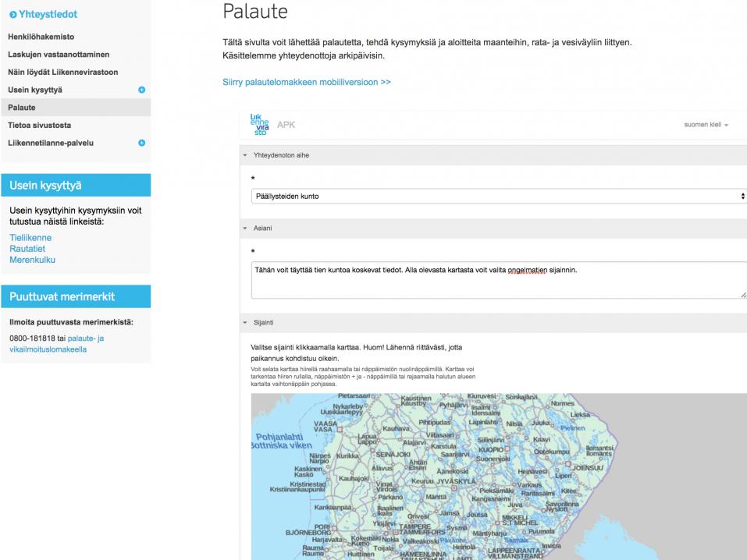This screenshot has width=747, height=560.
Task: Collapse the Asiani section
Action: coord(245,228)
